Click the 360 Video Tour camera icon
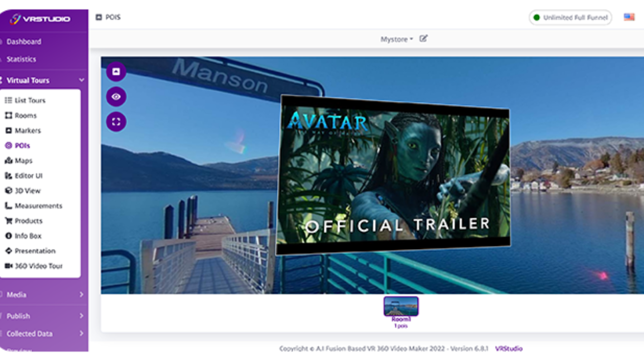 tap(8, 266)
